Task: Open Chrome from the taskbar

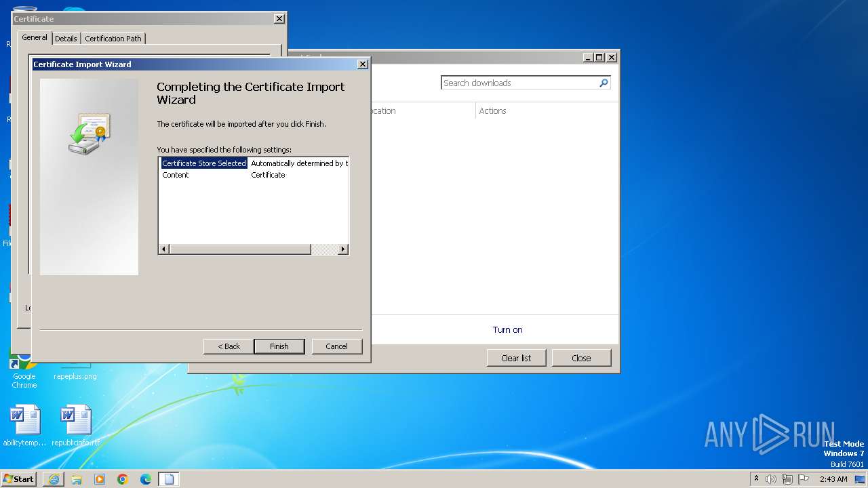Action: point(123,479)
